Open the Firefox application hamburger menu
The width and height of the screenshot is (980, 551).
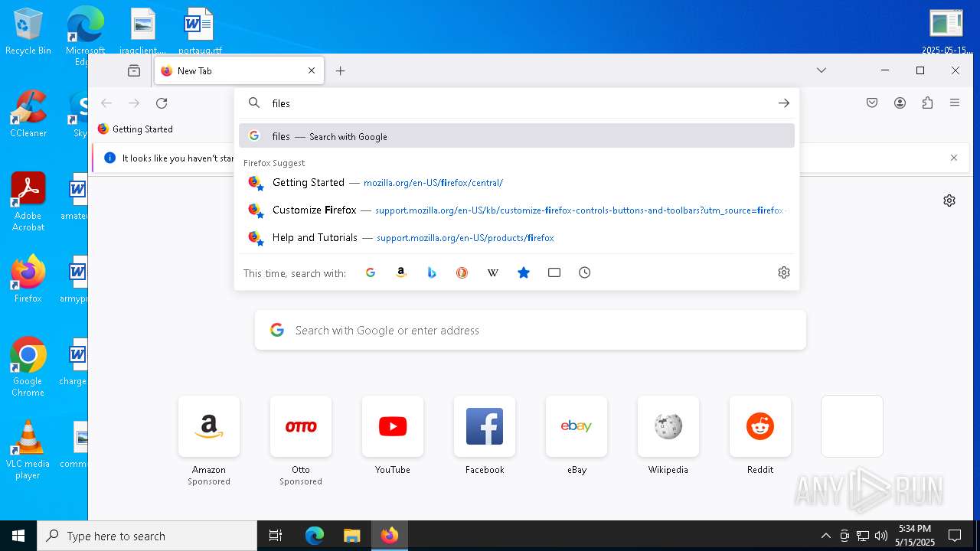click(955, 103)
